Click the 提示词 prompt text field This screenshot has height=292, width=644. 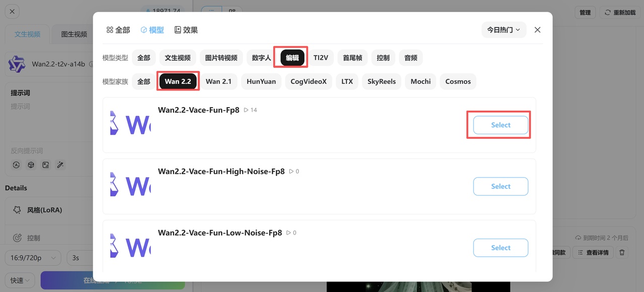(50, 121)
